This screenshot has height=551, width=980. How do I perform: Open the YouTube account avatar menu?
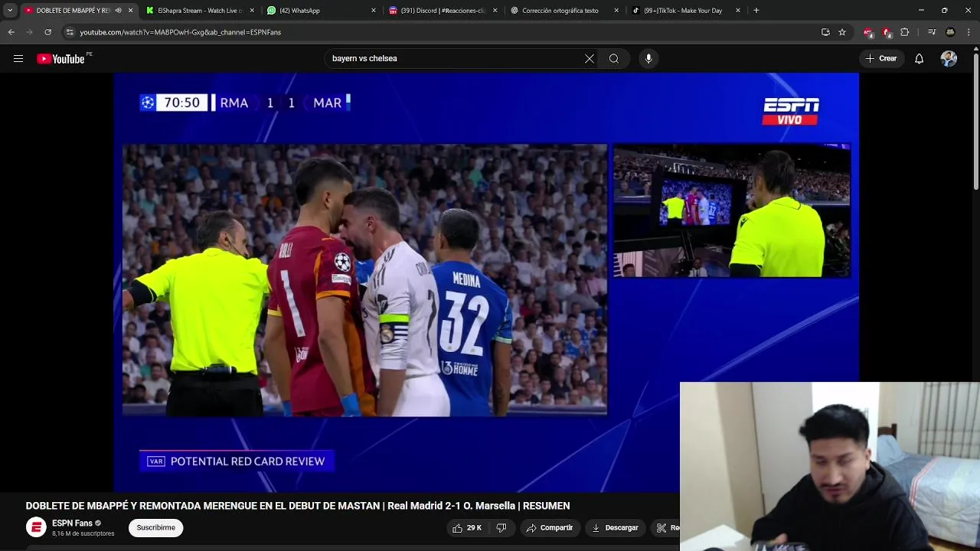pos(949,59)
